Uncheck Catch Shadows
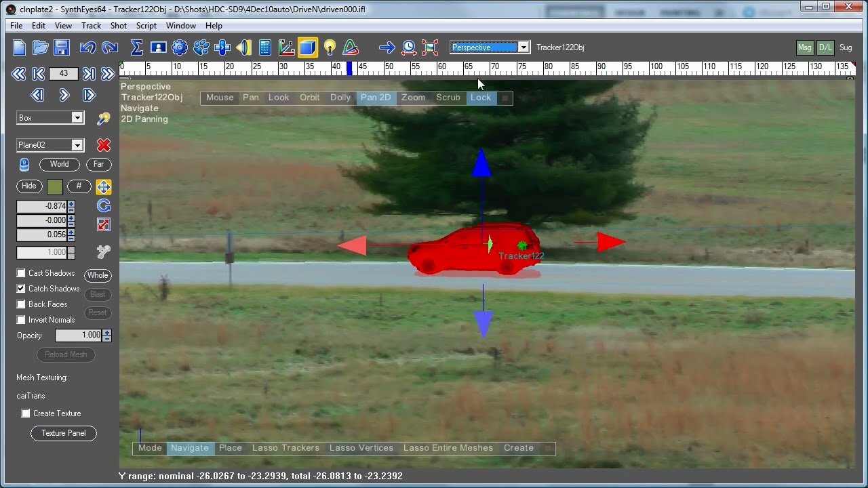The height and width of the screenshot is (488, 868). pos(21,289)
